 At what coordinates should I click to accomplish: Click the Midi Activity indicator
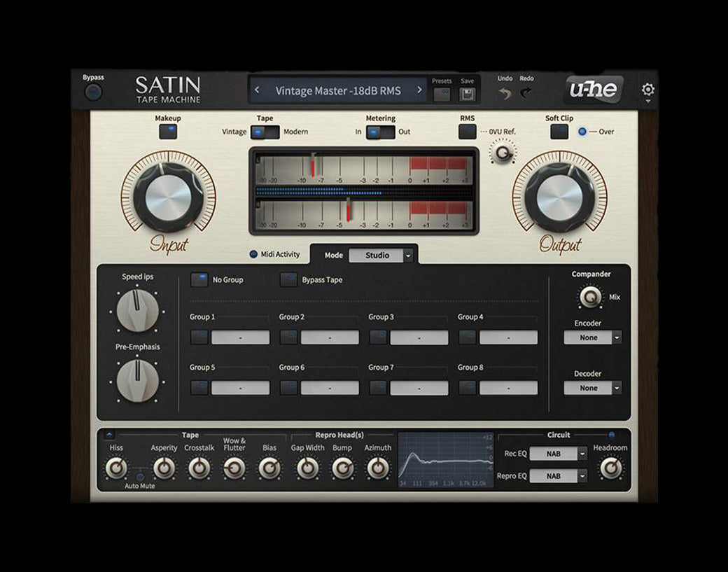253,254
